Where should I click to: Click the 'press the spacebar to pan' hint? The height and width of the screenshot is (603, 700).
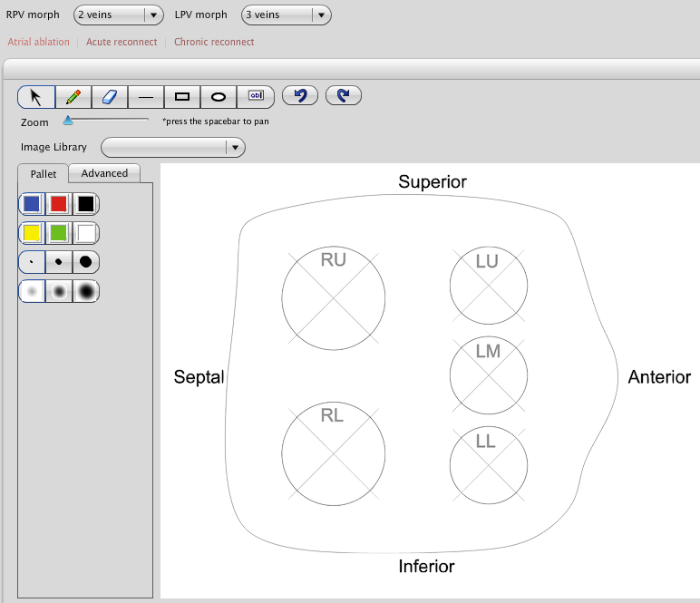(x=216, y=122)
